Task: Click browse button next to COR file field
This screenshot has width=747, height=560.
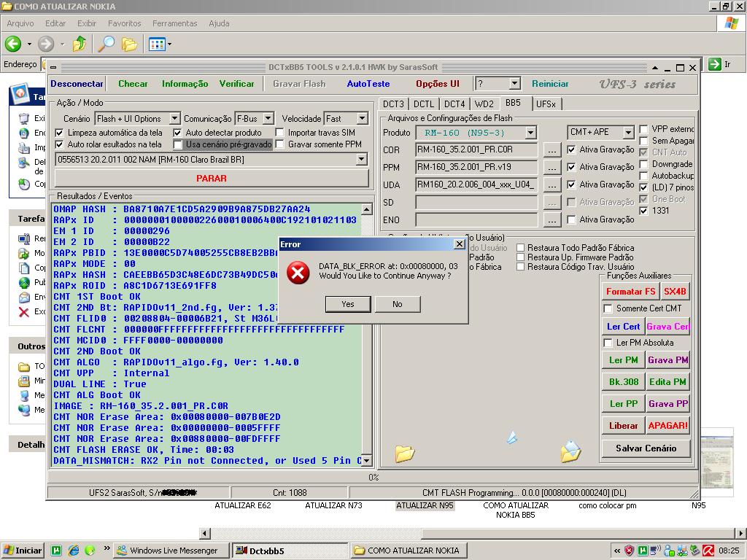Action: (551, 150)
